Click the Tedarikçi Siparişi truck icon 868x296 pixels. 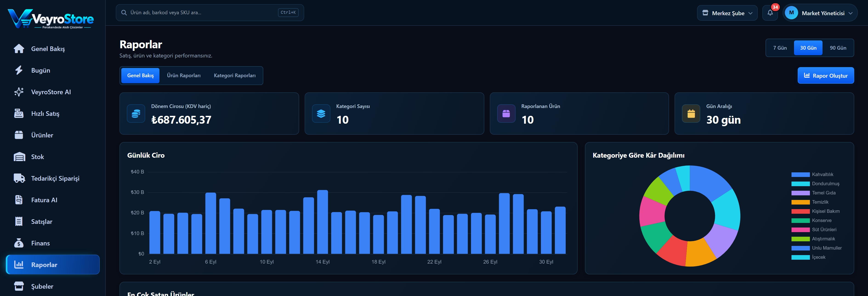coord(19,178)
